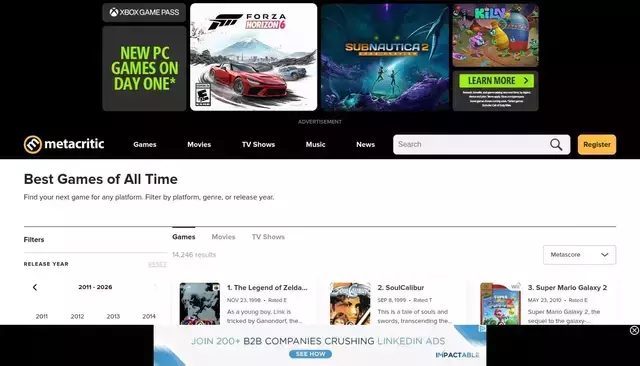Click the Register button

(x=597, y=144)
